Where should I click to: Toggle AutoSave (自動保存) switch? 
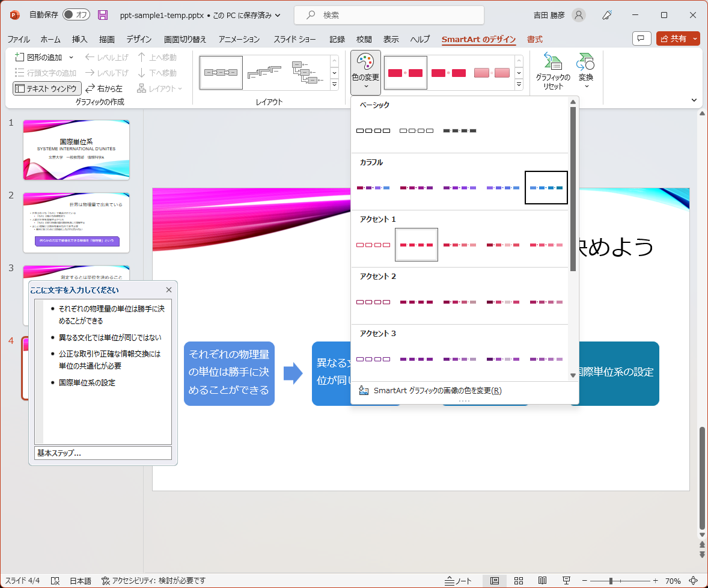76,15
